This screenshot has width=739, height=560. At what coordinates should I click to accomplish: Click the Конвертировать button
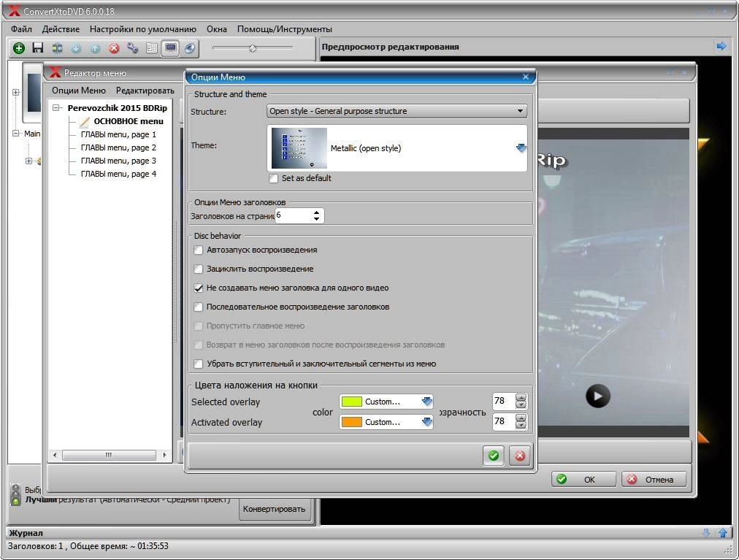pyautogui.click(x=274, y=509)
